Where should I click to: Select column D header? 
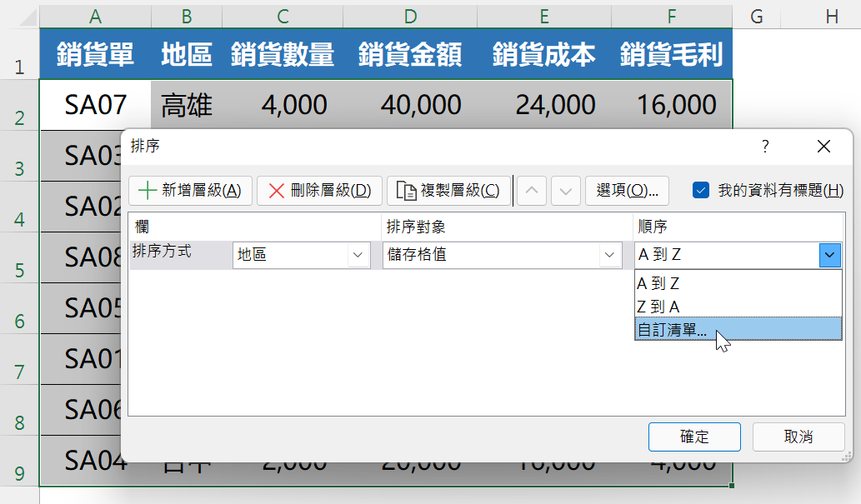point(410,17)
